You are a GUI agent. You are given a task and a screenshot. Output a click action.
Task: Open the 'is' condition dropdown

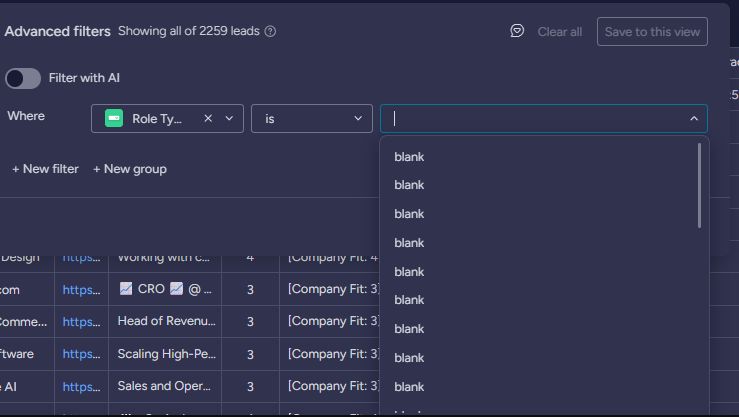pyautogui.click(x=311, y=118)
